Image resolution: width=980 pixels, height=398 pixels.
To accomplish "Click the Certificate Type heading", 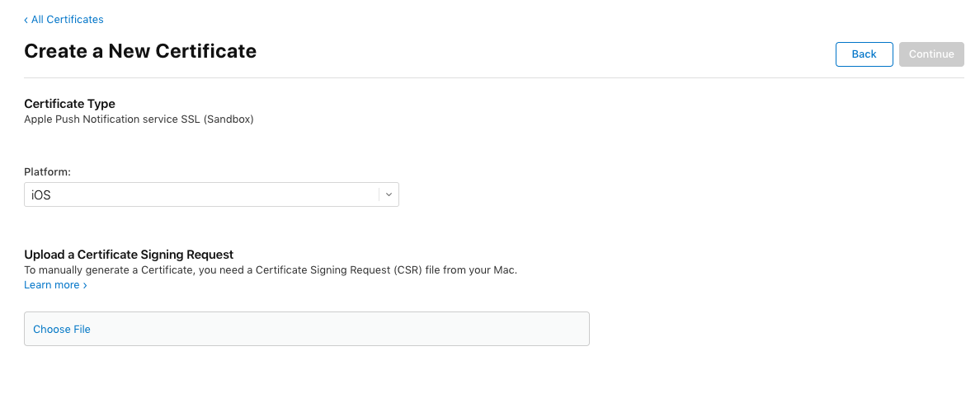I will pos(69,104).
